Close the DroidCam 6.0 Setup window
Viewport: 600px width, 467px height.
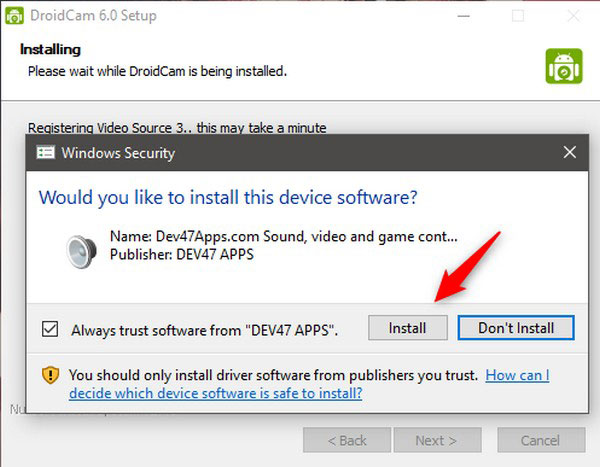point(573,16)
